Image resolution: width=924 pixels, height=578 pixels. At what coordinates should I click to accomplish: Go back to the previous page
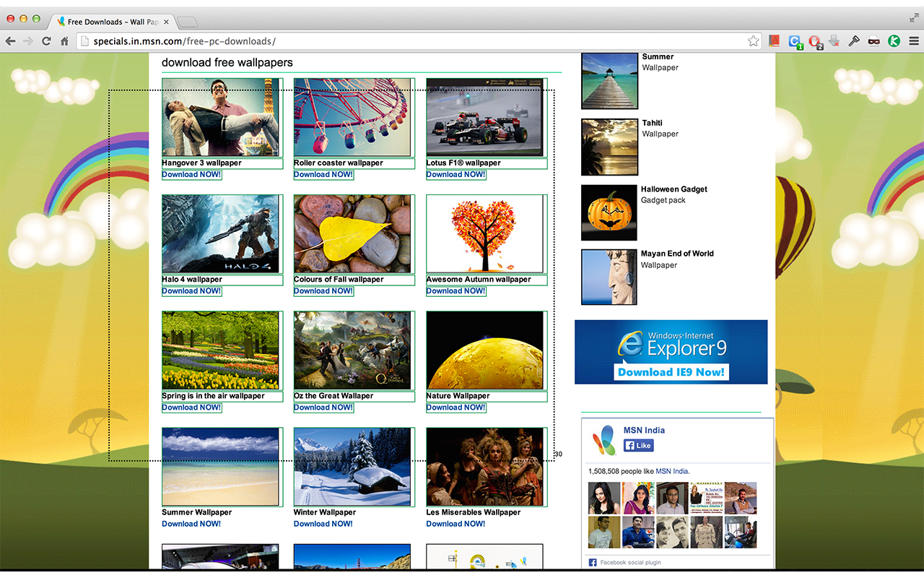click(11, 41)
